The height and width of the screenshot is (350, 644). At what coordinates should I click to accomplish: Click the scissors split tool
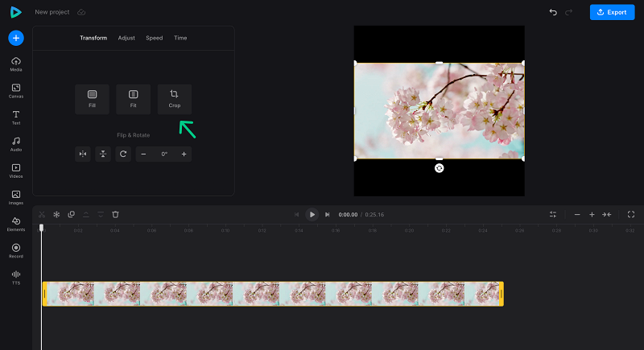42,215
